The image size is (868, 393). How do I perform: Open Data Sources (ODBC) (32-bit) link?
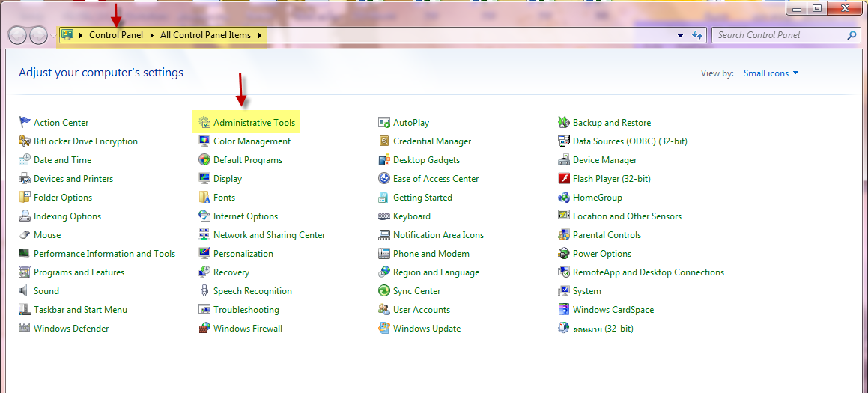630,141
